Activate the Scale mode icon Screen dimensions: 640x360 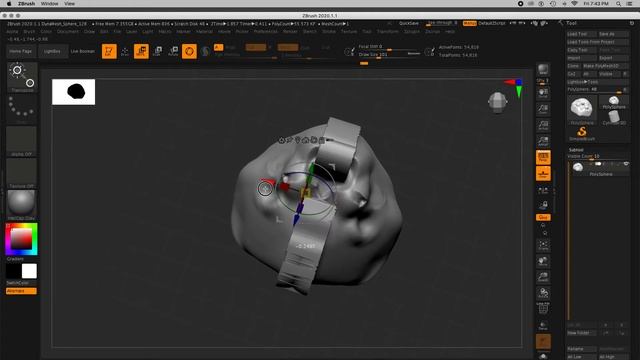(157, 51)
